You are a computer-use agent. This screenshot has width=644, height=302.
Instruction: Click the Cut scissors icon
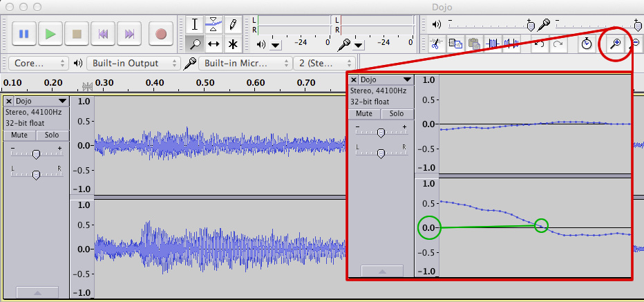pos(437,44)
